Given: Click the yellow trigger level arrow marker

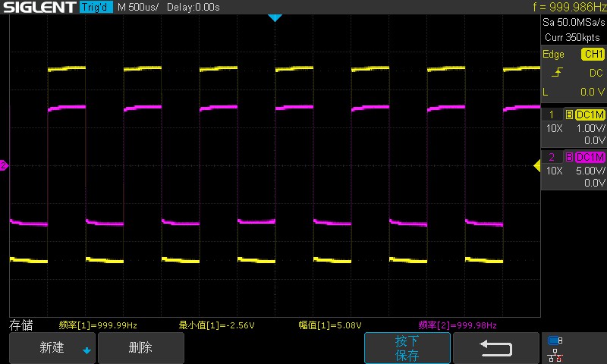Looking at the screenshot, I should coord(536,165).
